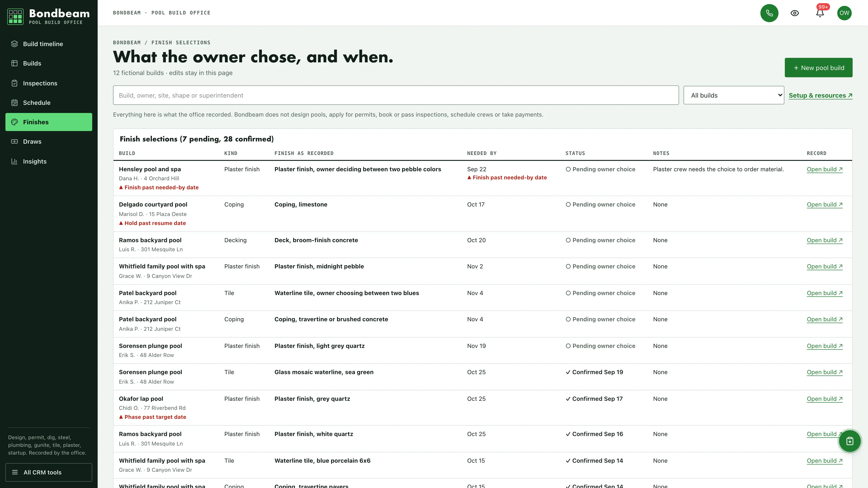Open build for Okafor lap pool

click(825, 399)
